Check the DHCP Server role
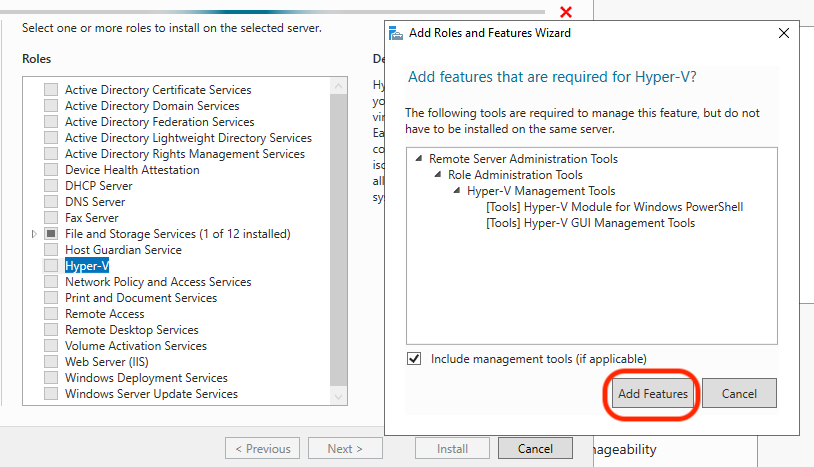Viewport: 814px width, 467px height. (51, 185)
